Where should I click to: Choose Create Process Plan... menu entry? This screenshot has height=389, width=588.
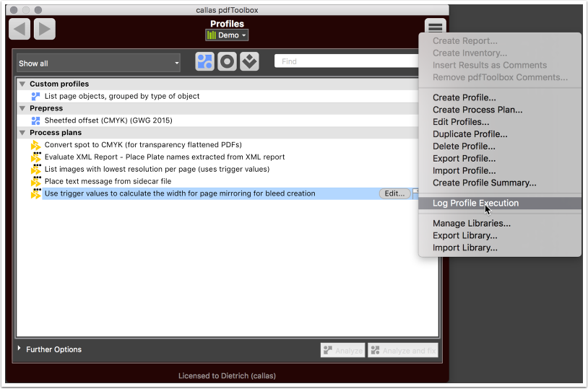click(x=477, y=110)
